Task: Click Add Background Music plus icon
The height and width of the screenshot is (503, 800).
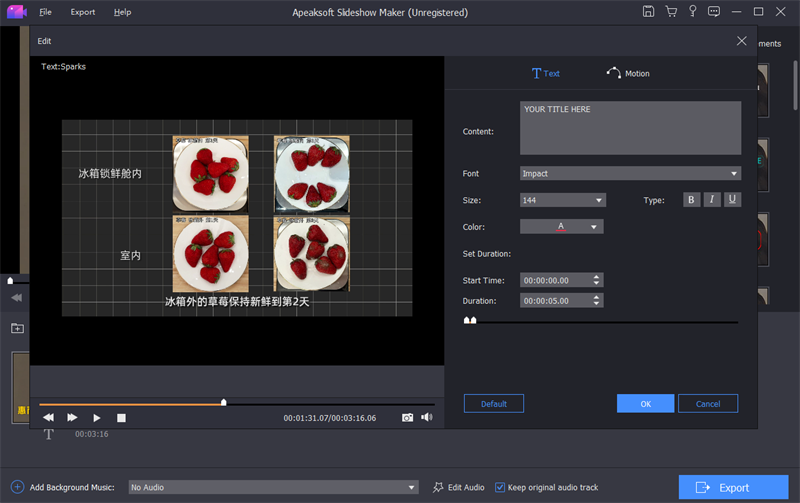Action: tap(17, 487)
